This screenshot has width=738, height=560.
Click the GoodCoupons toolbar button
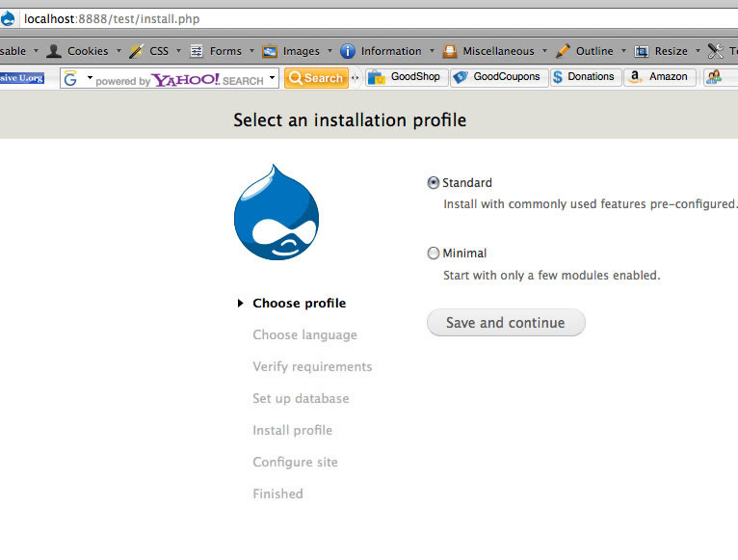tap(498, 77)
